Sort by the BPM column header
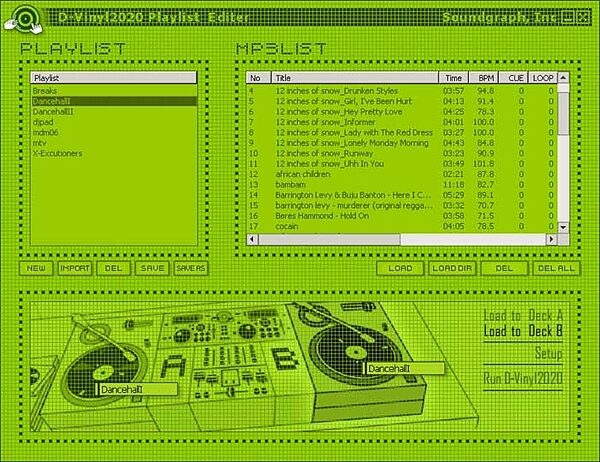600x462 pixels. [484, 78]
